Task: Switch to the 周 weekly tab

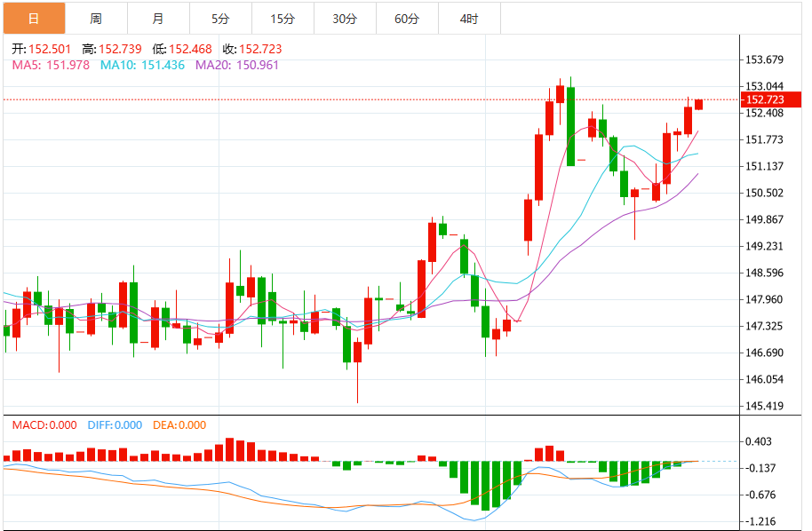Action: [96, 19]
